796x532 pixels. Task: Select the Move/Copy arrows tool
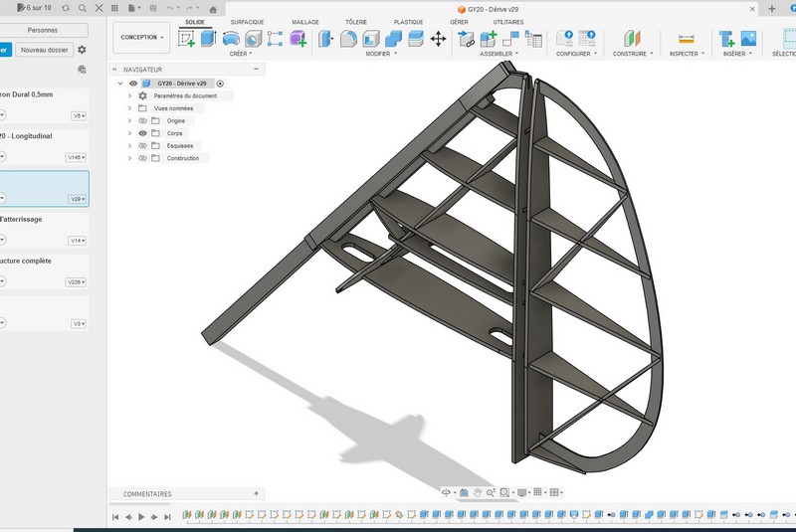(x=438, y=39)
